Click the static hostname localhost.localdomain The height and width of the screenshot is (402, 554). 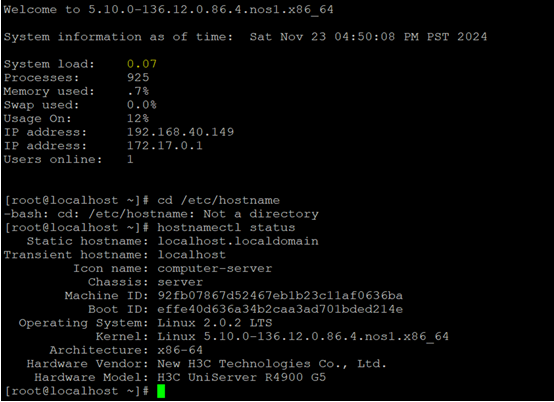tap(238, 241)
